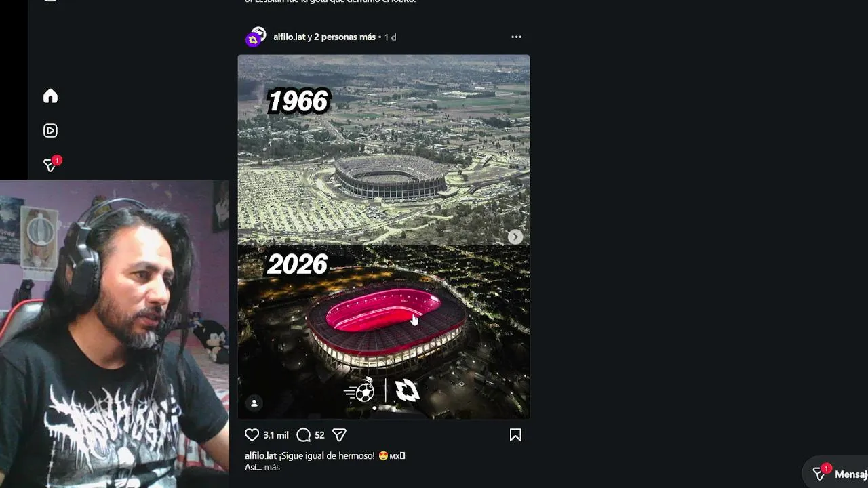Open comments using the speech bubble icon
Screen dimensions: 868x488
click(x=304, y=435)
